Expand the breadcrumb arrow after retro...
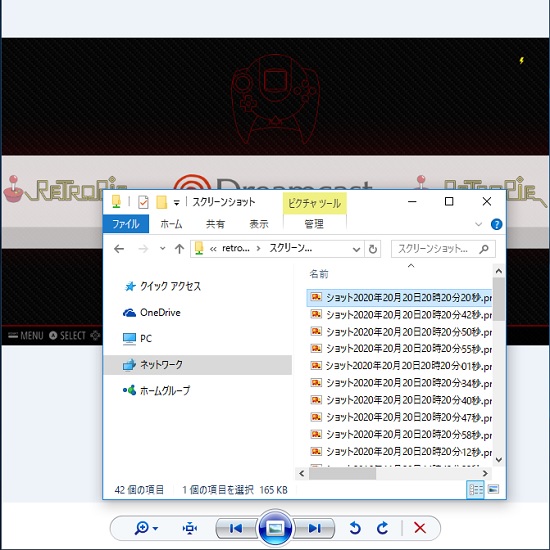 (259, 249)
